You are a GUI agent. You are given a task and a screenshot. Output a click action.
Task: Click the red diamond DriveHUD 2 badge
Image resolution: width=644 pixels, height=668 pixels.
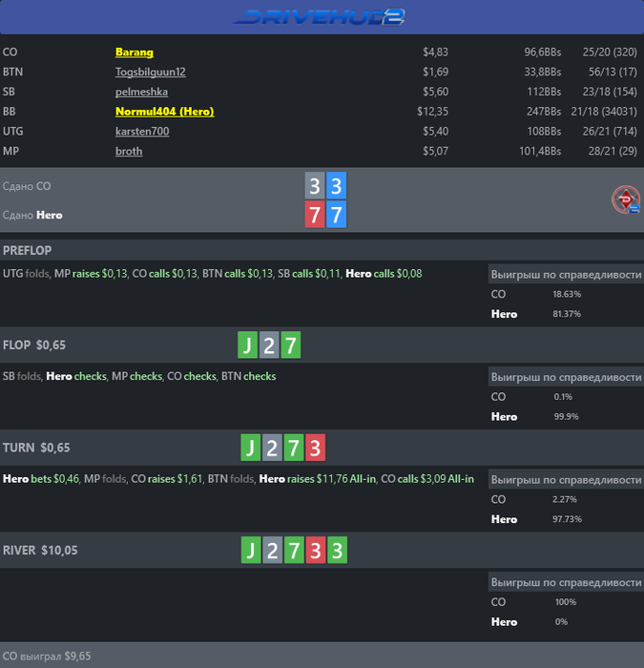(626, 200)
